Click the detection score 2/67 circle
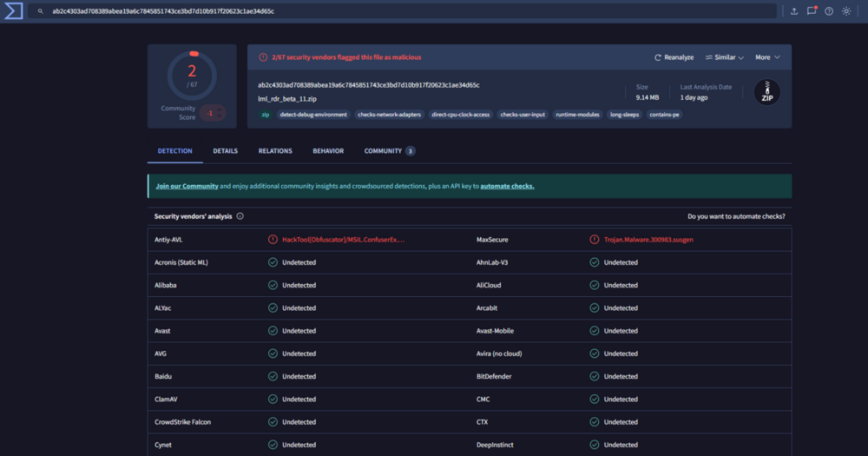This screenshot has width=868, height=456. click(192, 76)
